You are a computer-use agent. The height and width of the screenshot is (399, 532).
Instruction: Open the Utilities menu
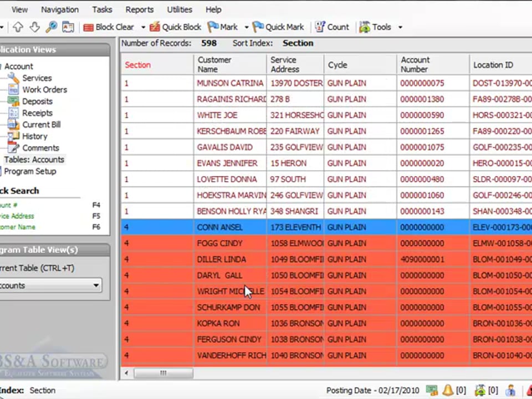click(x=180, y=9)
